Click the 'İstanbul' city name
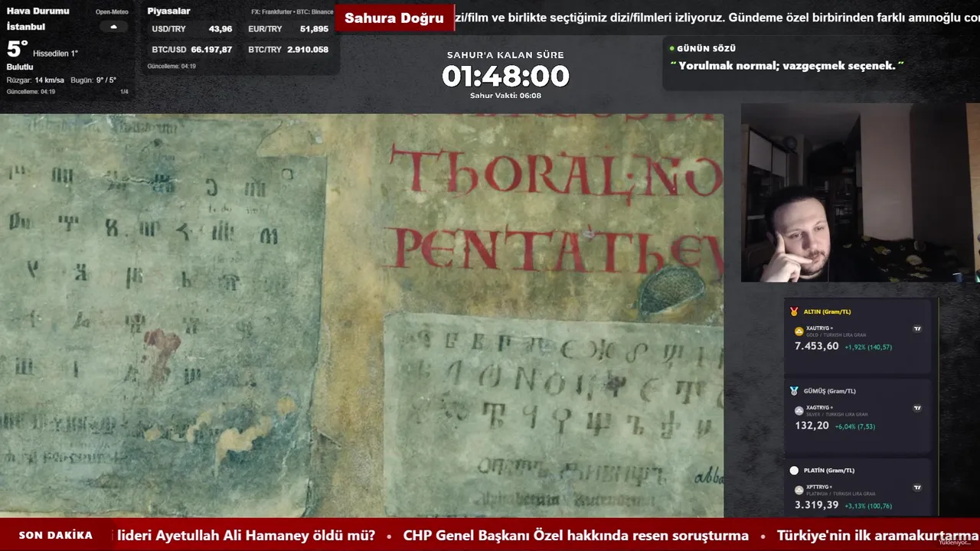The width and height of the screenshot is (980, 551). point(26,27)
